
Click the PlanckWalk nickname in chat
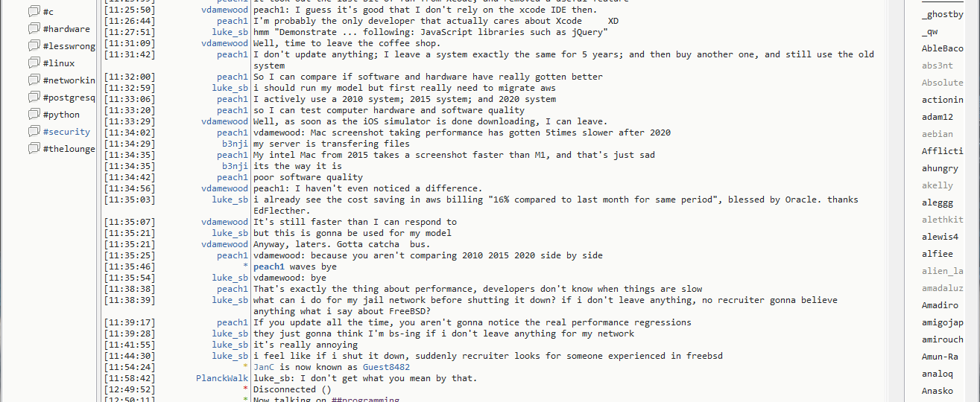[221, 378]
